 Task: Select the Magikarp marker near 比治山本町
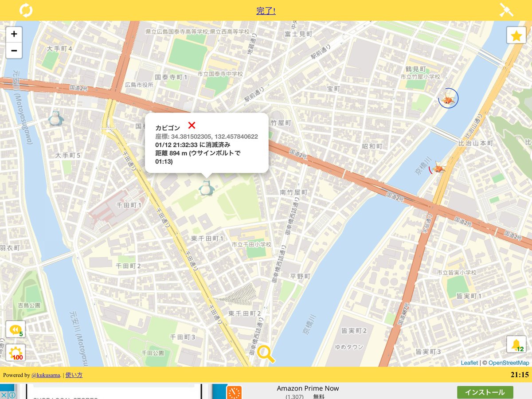click(438, 168)
